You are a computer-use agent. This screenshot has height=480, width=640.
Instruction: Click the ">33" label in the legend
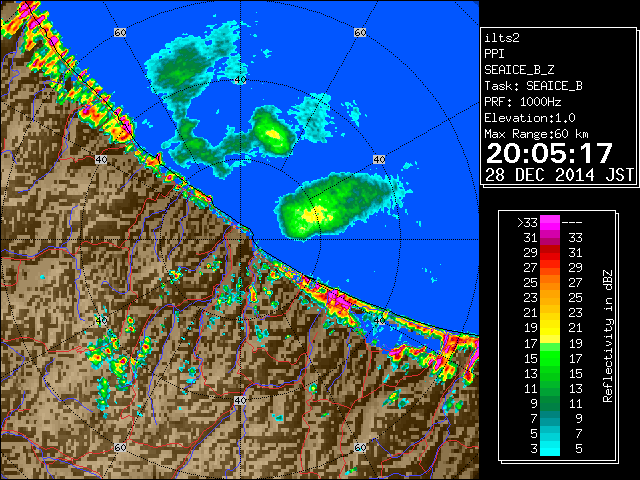pos(527,223)
